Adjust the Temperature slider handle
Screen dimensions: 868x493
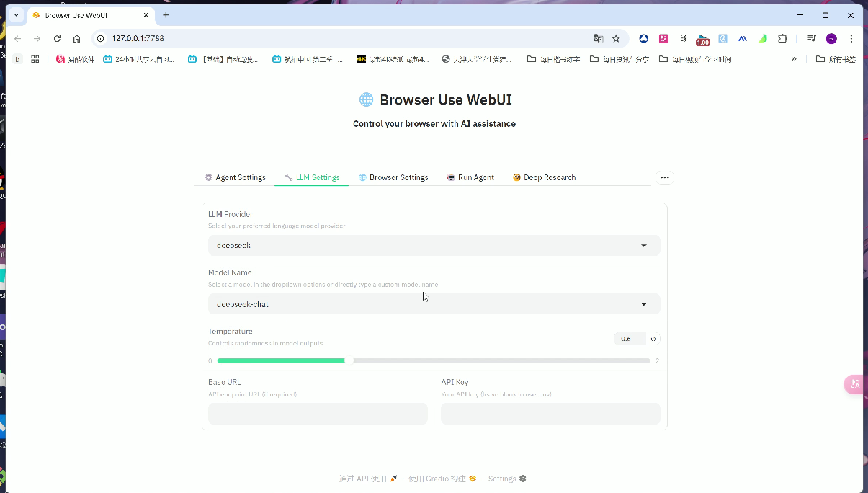(349, 360)
